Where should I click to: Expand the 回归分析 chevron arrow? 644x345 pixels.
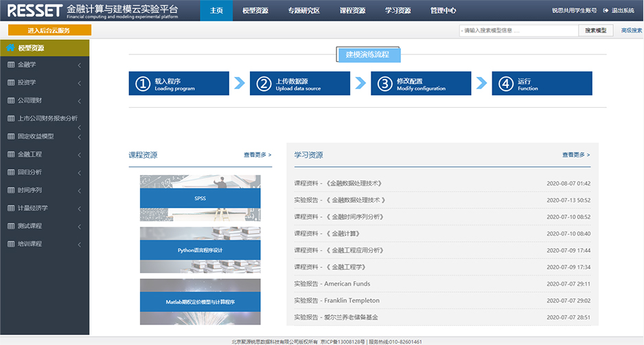80,172
